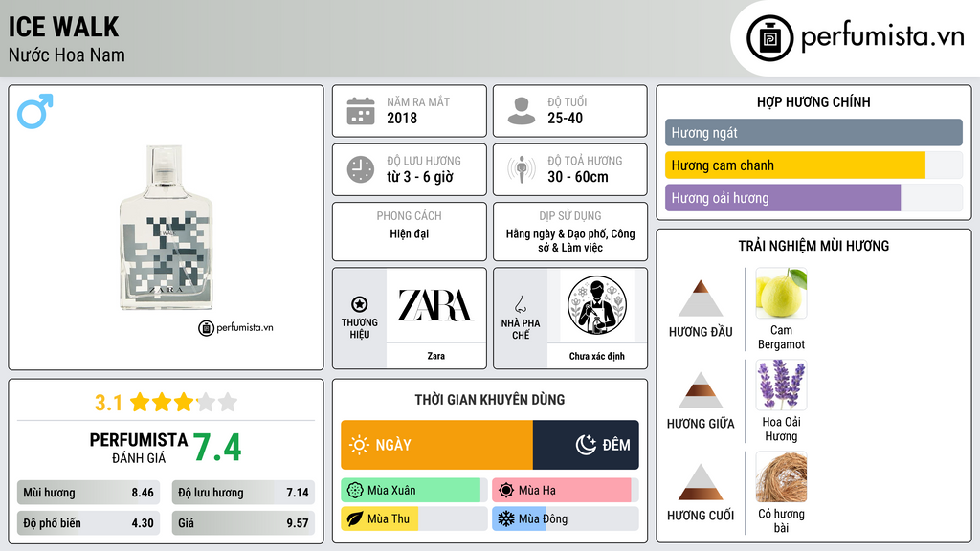Click the 30 - 60cm projection value
The width and height of the screenshot is (980, 551).
[577, 177]
